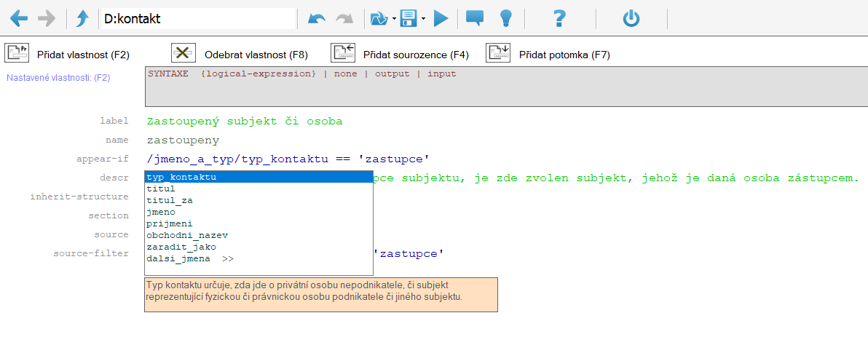Image resolution: width=868 pixels, height=337 pixels.
Task: Click the blue back arrow icon
Action: click(x=19, y=18)
